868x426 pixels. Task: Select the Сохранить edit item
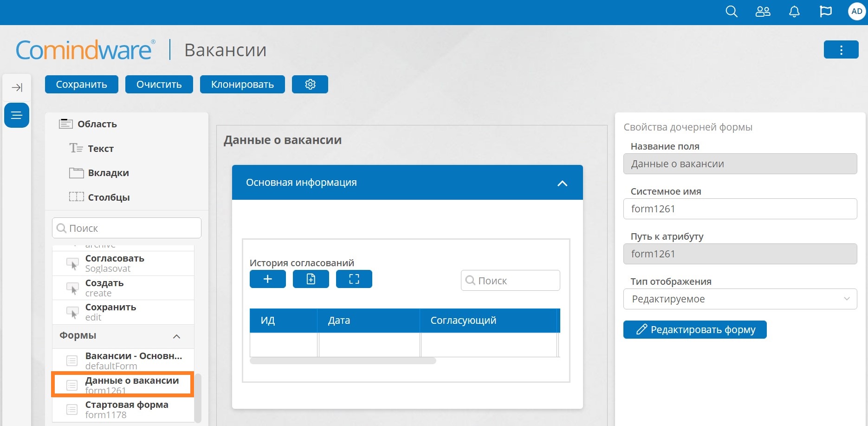(123, 312)
